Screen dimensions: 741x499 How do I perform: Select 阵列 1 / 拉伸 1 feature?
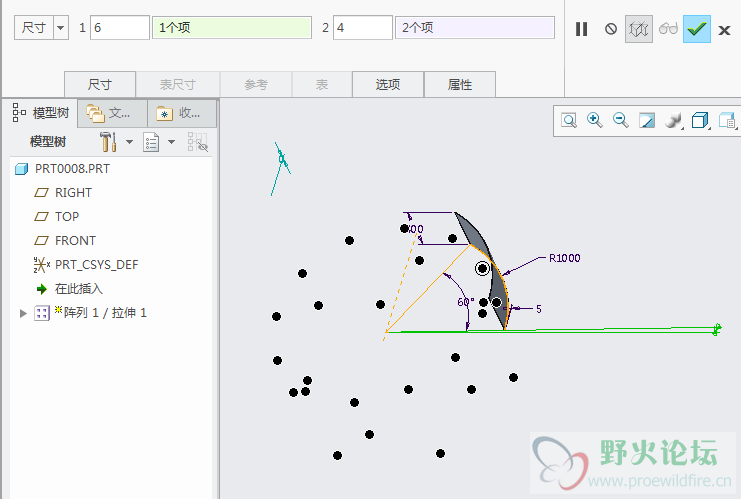[90, 313]
